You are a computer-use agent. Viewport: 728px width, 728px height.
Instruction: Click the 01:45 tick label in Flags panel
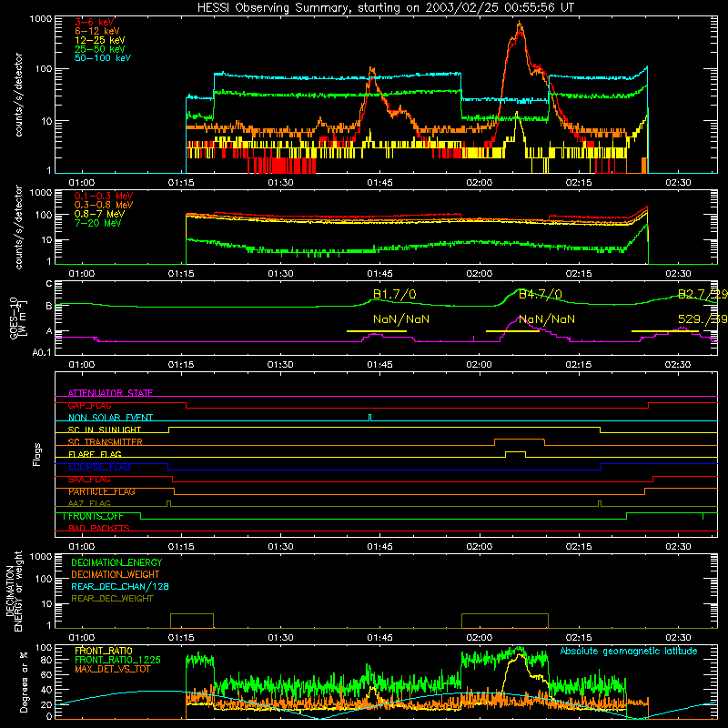[379, 547]
